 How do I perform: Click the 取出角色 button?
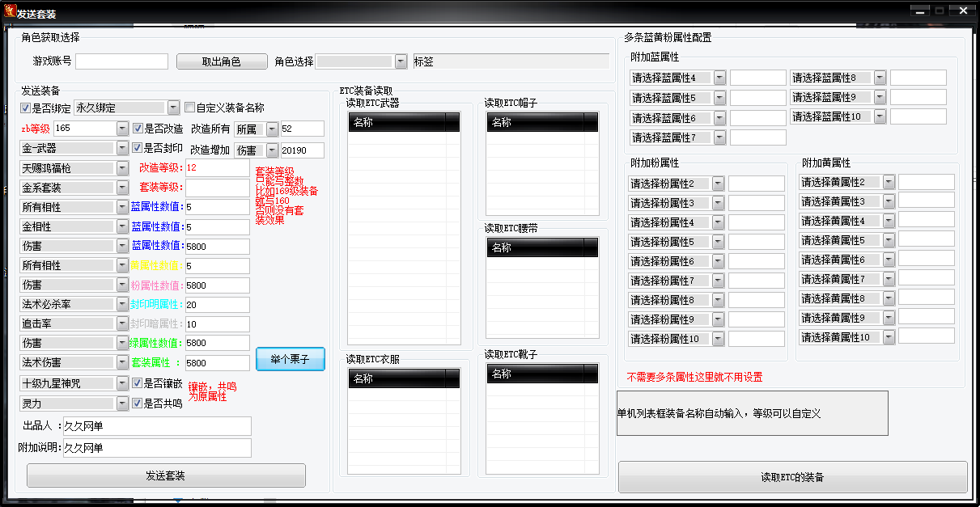point(221,61)
